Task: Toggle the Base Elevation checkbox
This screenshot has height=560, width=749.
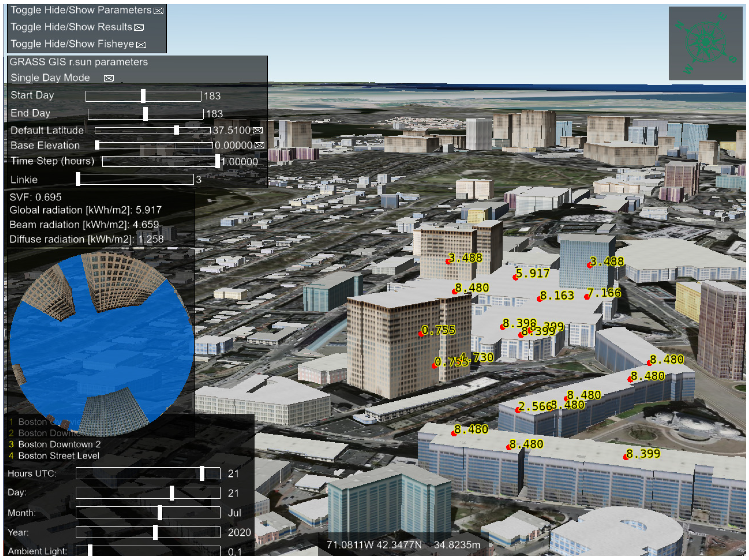Action: click(x=259, y=145)
